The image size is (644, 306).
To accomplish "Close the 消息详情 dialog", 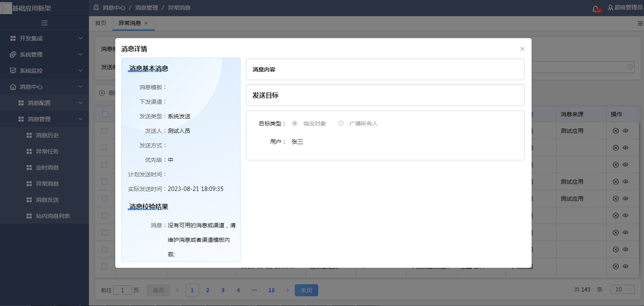I will [x=522, y=49].
